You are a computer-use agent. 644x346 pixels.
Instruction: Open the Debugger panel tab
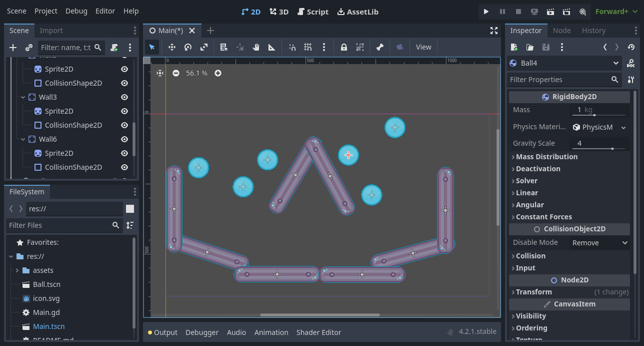[x=202, y=332]
